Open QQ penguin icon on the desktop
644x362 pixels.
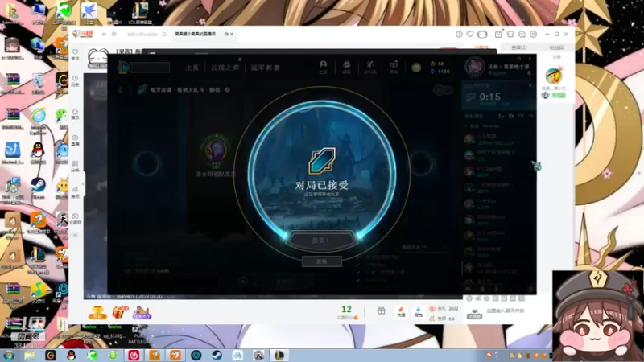tap(38, 153)
